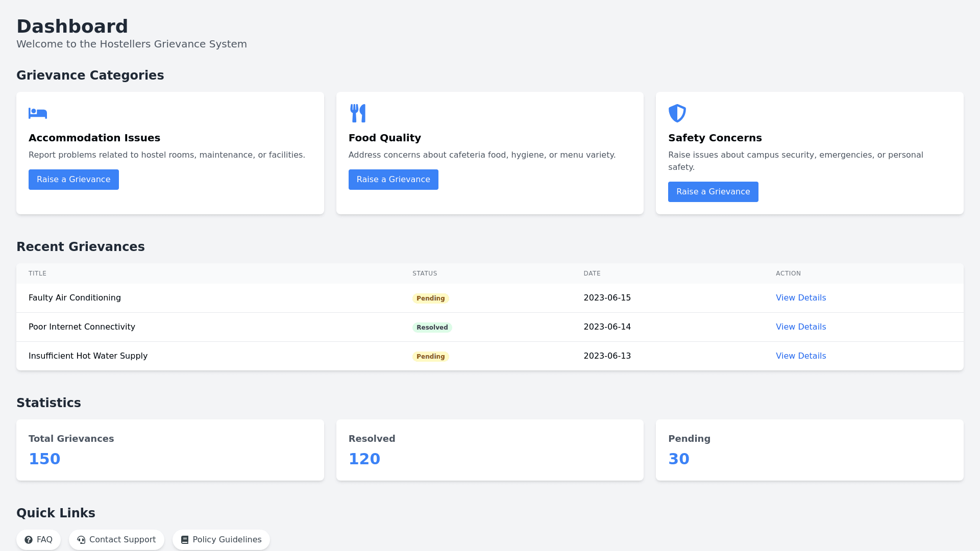The height and width of the screenshot is (551, 980).
Task: Select the Total Grievances statistics card
Action: point(170,450)
